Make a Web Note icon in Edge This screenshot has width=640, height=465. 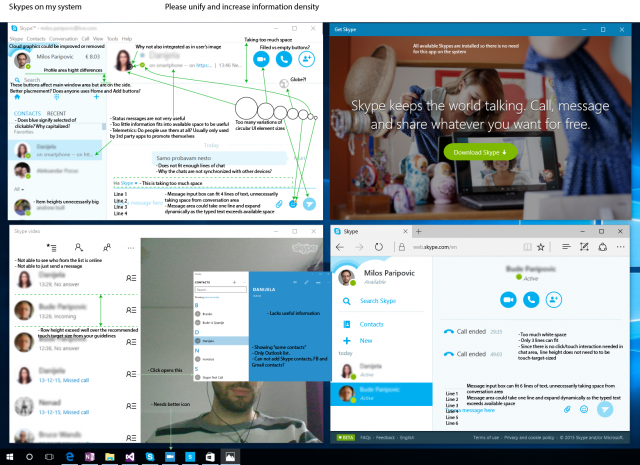[x=584, y=247]
